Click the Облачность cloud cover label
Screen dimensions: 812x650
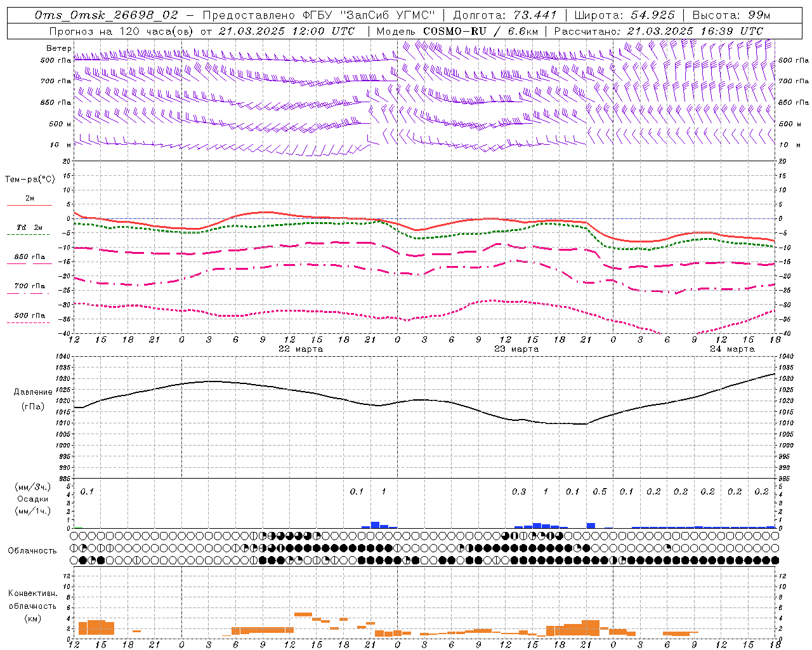[x=32, y=550]
